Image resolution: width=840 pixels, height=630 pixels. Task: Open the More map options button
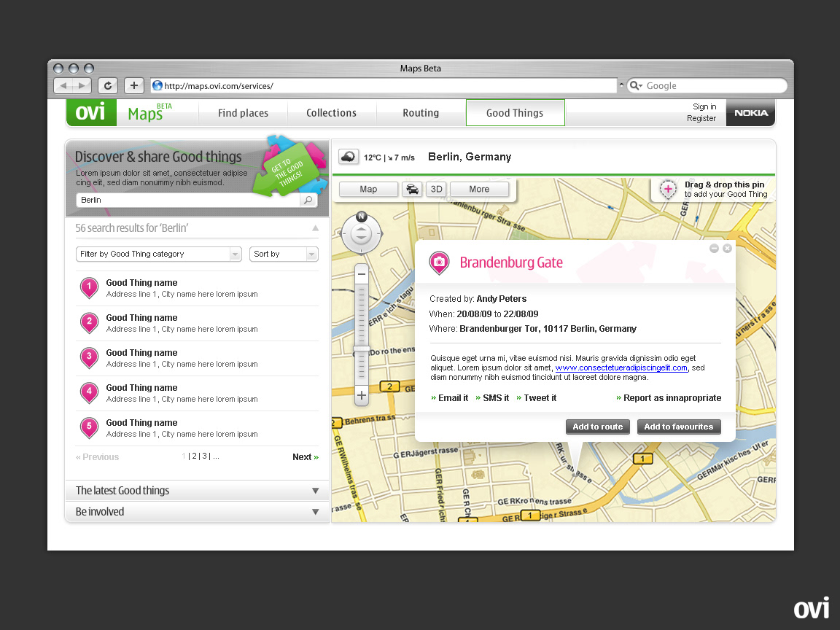coord(480,189)
